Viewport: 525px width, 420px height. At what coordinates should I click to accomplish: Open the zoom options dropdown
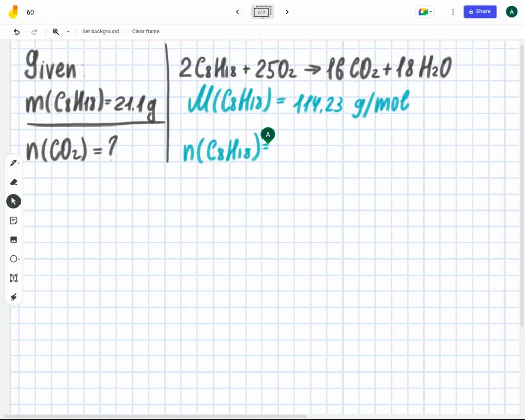[x=67, y=32]
